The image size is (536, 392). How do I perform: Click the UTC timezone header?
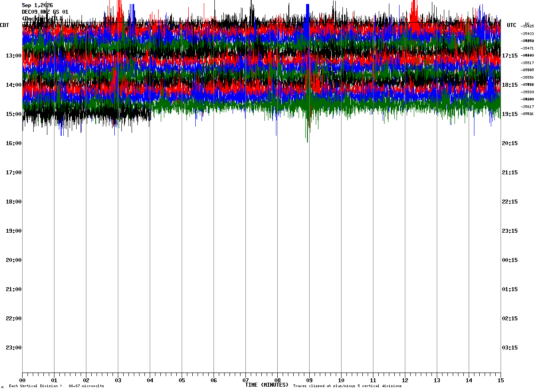[x=512, y=25]
